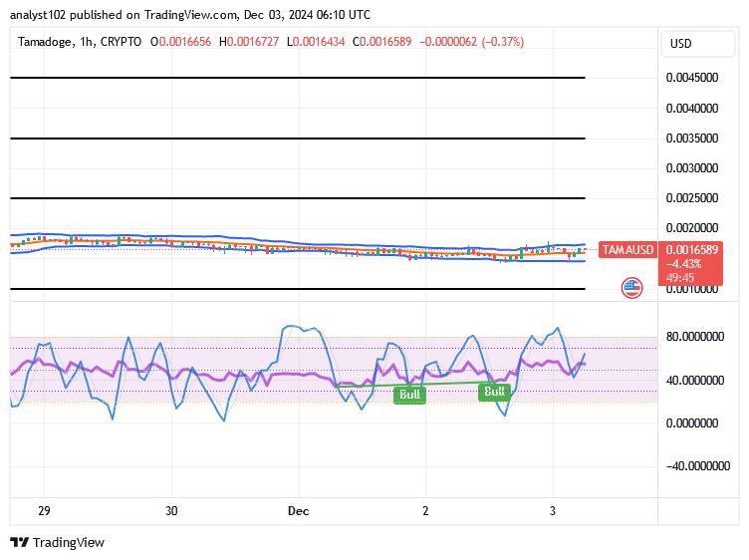
Task: Click the low value L0.0016434
Action: (316, 42)
